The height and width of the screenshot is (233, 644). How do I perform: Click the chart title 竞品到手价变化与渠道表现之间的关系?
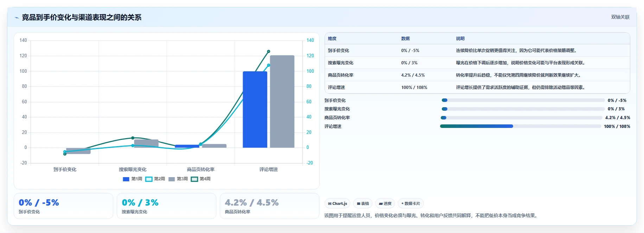coord(82,18)
